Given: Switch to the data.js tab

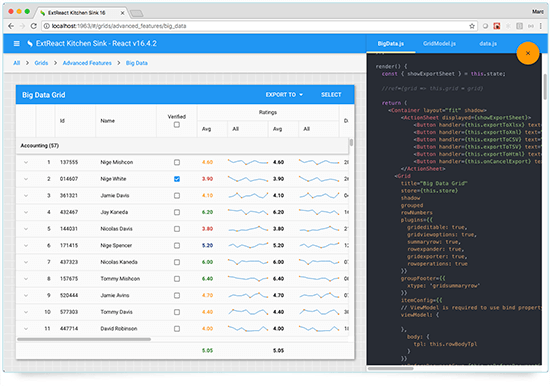Looking at the screenshot, I should click(x=488, y=44).
